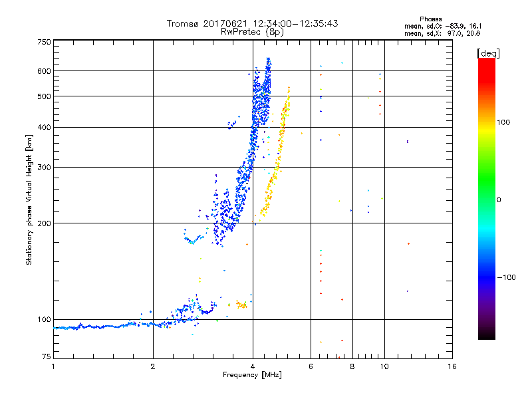Click the x-axis tick label '4'
This screenshot has width=532, height=399.
253,366
